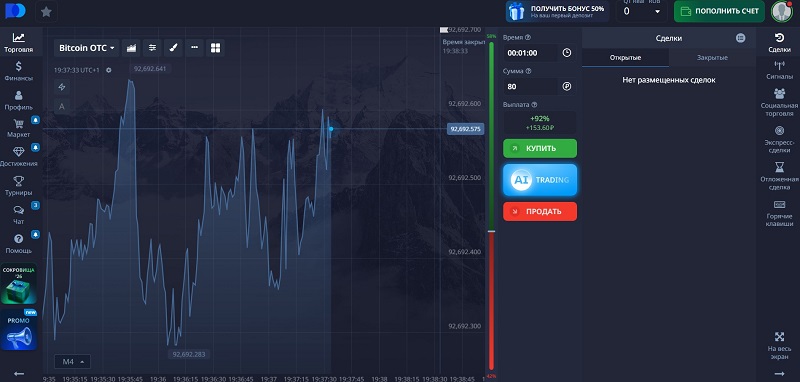Open Помощь section in sidebar
The width and height of the screenshot is (800, 382).
pyautogui.click(x=19, y=244)
